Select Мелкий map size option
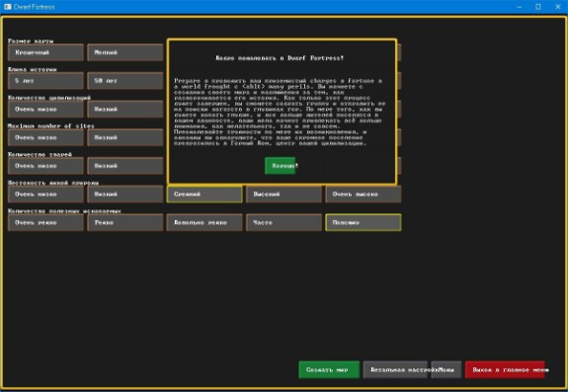 click(x=125, y=52)
